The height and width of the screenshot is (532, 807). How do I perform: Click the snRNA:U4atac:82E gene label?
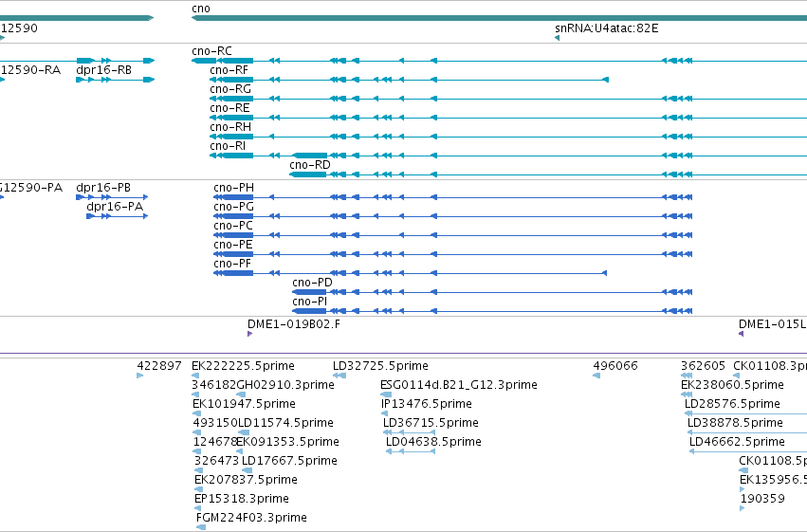[606, 28]
